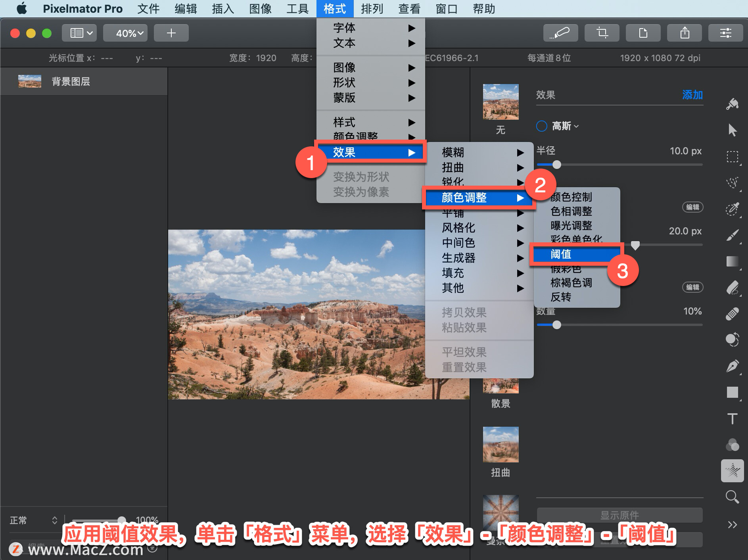Viewport: 748px width, 560px height.
Task: Select the 扭曲 effect preset thumbnail
Action: [x=501, y=445]
